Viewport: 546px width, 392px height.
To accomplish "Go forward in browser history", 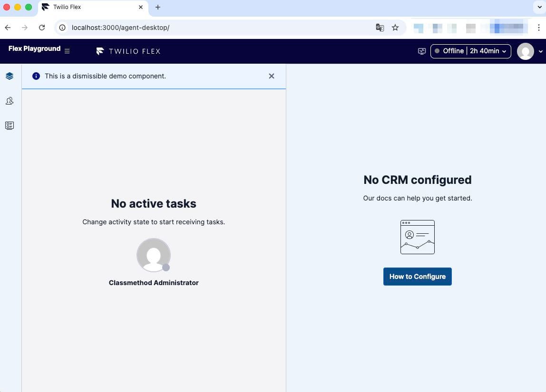I will (x=24, y=28).
